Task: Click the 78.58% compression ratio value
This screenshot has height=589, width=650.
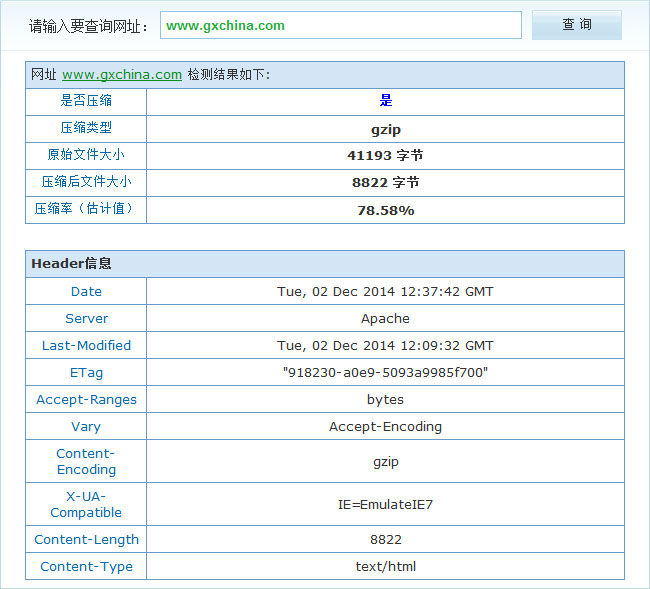Action: [386, 211]
